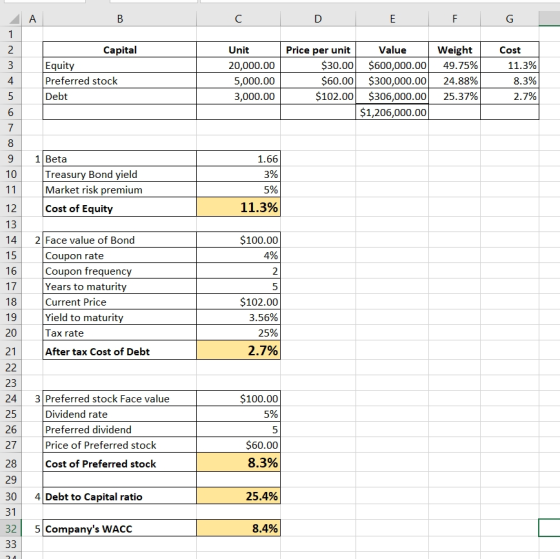Select the Beta value 1.66 cell
This screenshot has width=560, height=559.
click(x=238, y=159)
